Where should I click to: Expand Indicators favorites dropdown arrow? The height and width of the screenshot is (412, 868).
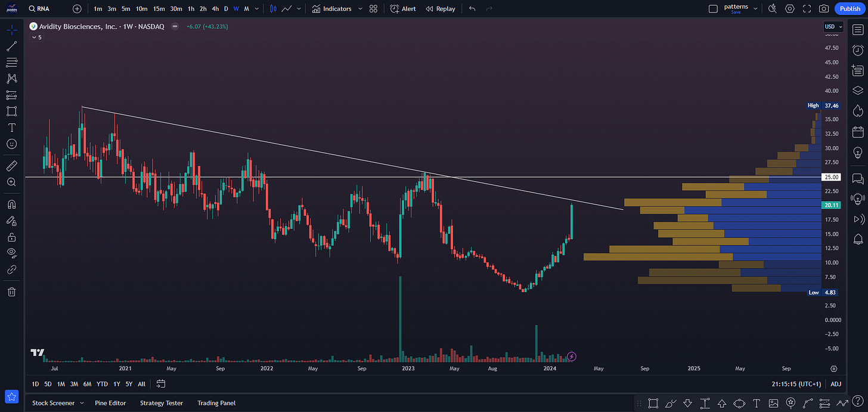(360, 9)
